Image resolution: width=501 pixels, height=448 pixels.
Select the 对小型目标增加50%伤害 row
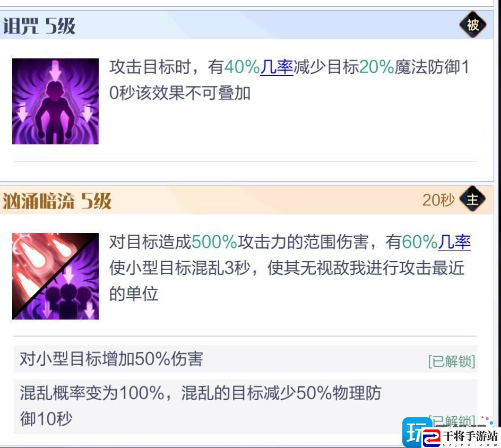click(x=245, y=359)
